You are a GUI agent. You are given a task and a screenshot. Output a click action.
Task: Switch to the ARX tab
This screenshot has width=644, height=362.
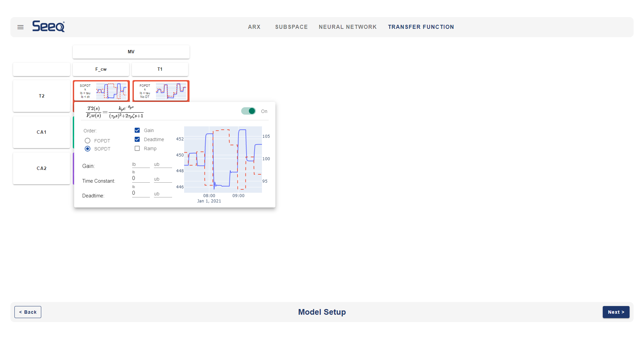[254, 27]
